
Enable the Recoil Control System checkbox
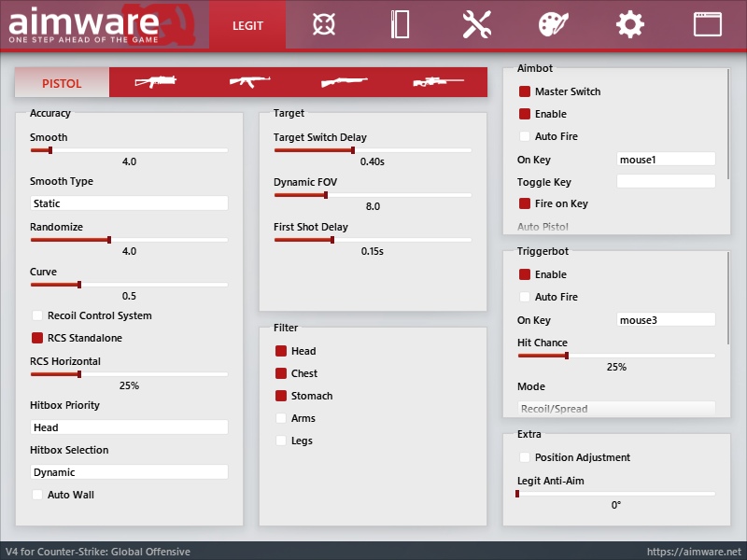38,315
